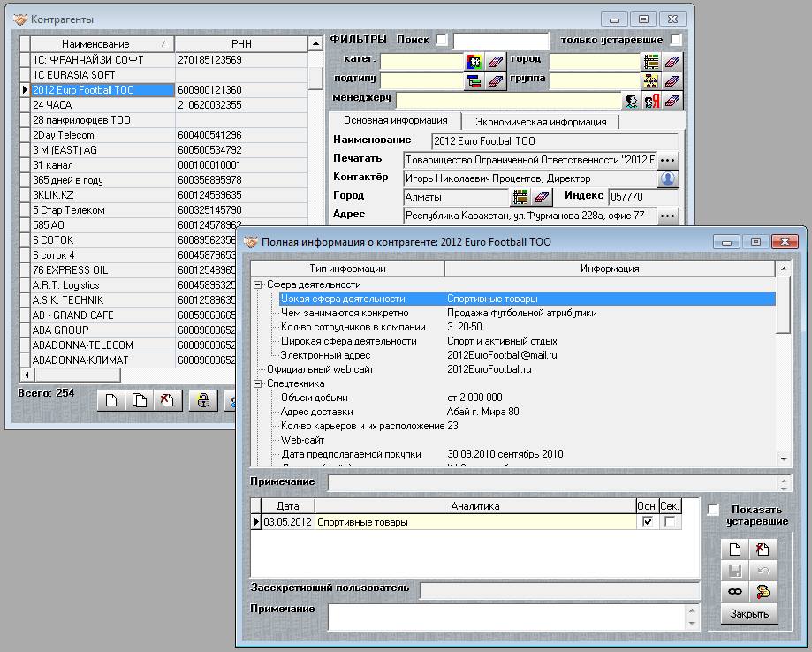Delete contractor with red-X page icon
The image size is (812, 652).
(167, 400)
